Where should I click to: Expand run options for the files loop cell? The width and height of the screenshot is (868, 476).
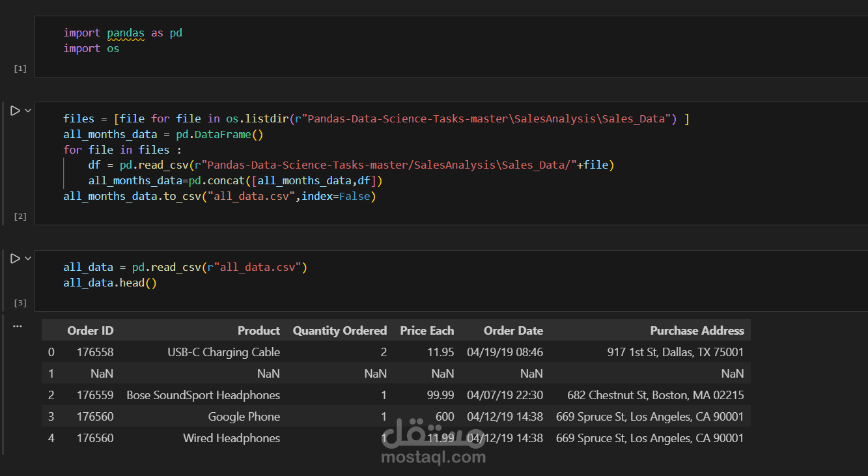click(28, 111)
